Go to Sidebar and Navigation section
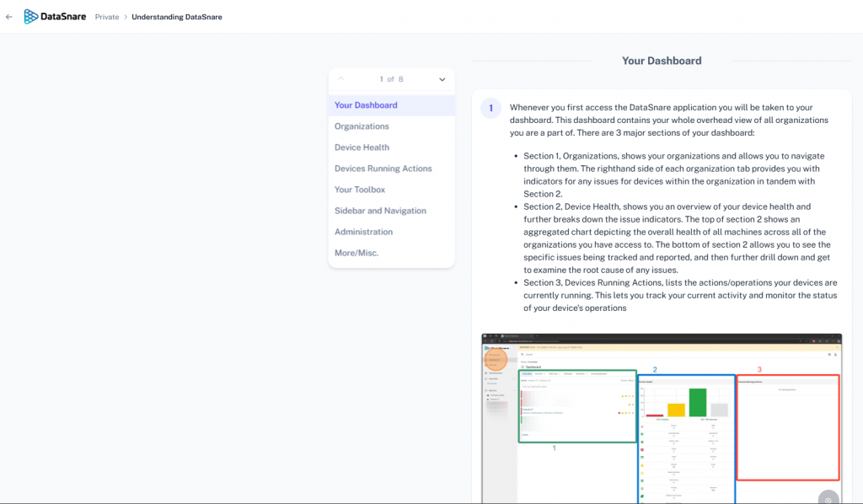 point(391,211)
